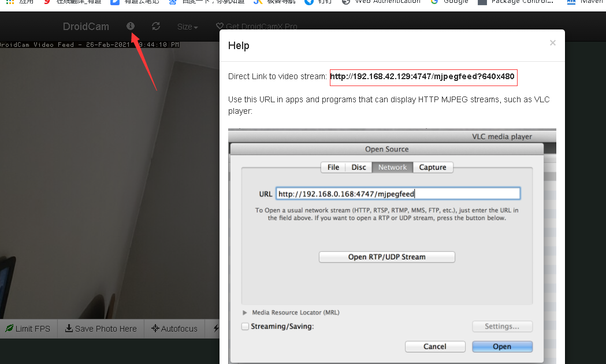
Task: Click the crosshair icon on Autofocus
Action: (155, 328)
